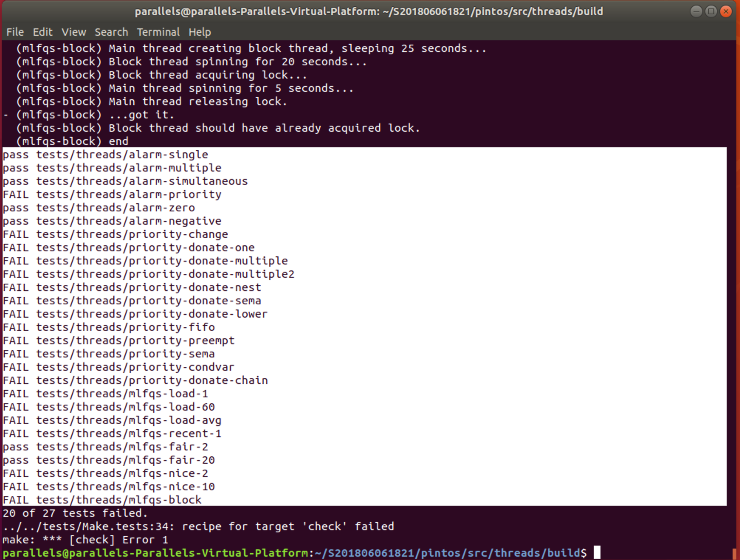Screen dimensions: 740x560
Task: Select the FAIL tests/threads/alarm-priority line
Action: (x=111, y=194)
